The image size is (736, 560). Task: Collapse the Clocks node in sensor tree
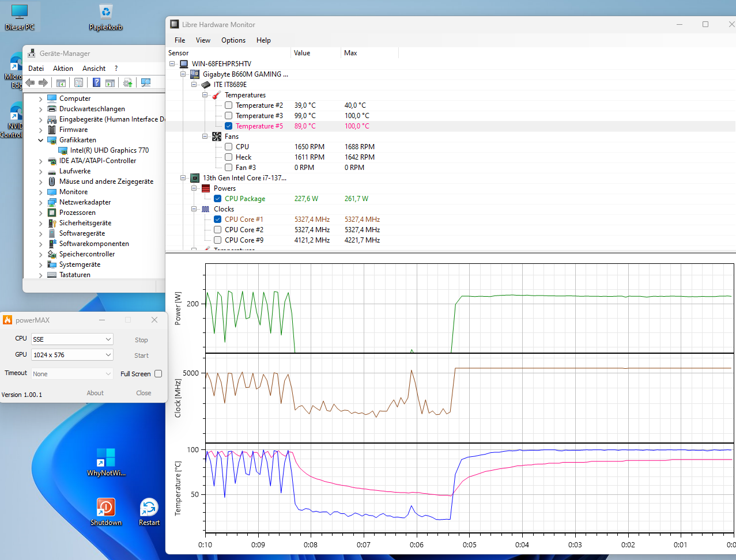[x=194, y=209]
